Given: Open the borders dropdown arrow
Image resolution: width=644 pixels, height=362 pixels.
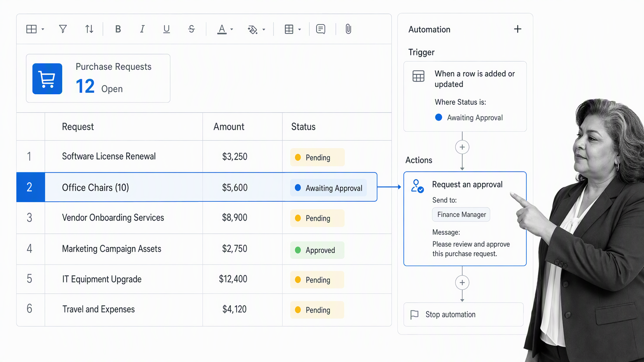Looking at the screenshot, I should [x=299, y=29].
